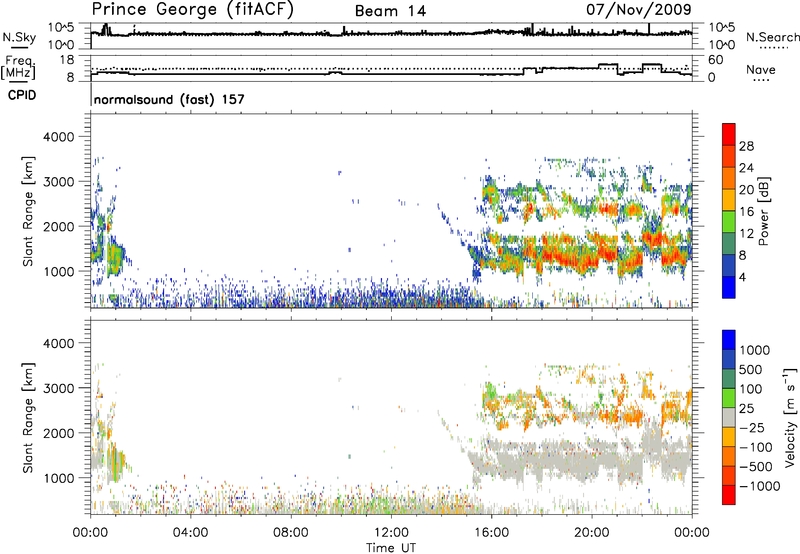Click the "Slant Range [km]" label of the velocity panel

click(28, 417)
